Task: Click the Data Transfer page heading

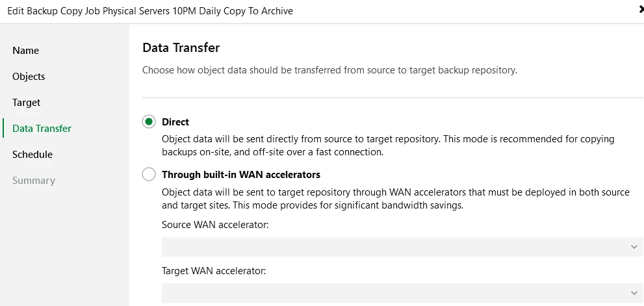Action: click(181, 47)
